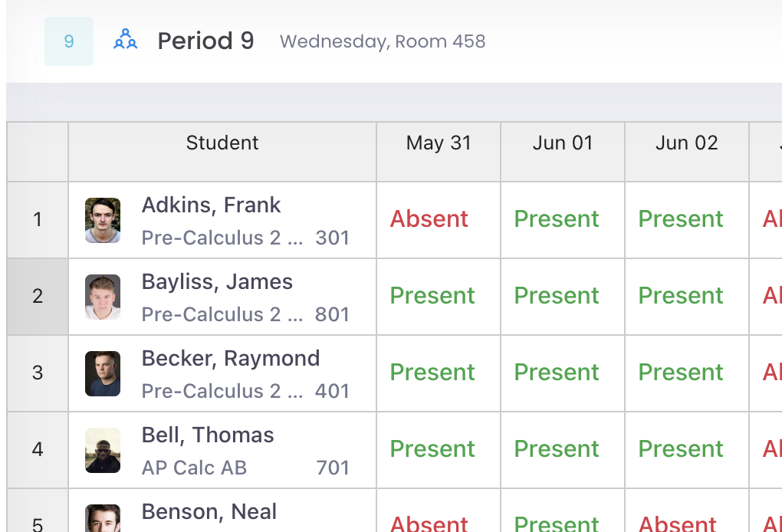Click Raymond Becker's avatar

pyautogui.click(x=103, y=374)
